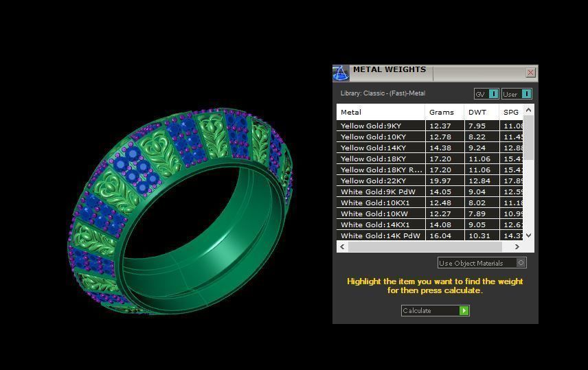The height and width of the screenshot is (370, 588).
Task: Click the SPG column header
Action: (x=511, y=112)
